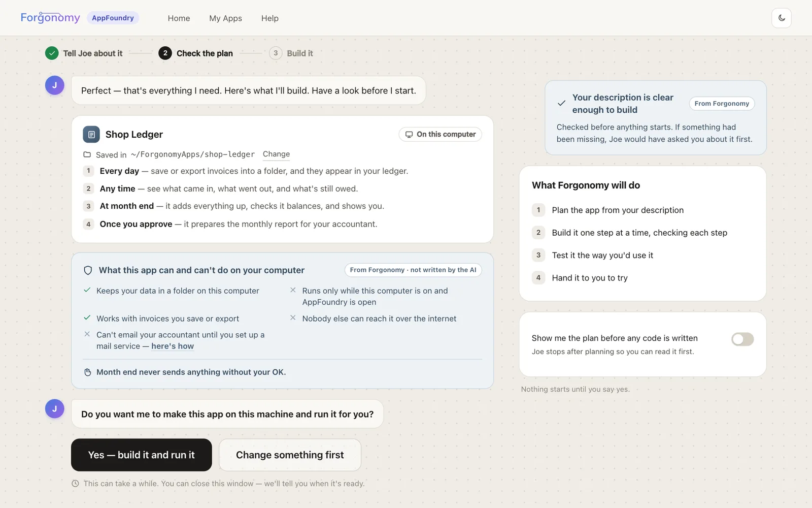Click X icon beside Can't email your accountant
The height and width of the screenshot is (508, 812).
(87, 334)
